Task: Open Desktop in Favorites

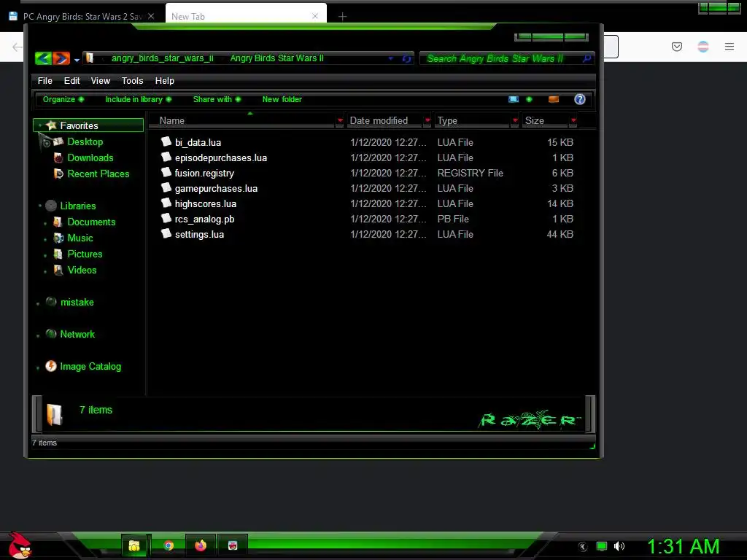Action: point(85,142)
